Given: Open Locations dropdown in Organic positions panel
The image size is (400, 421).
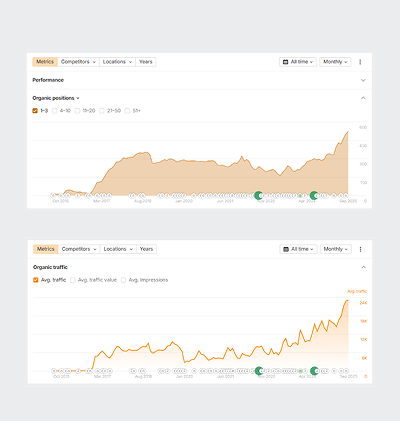Looking at the screenshot, I should 117,62.
